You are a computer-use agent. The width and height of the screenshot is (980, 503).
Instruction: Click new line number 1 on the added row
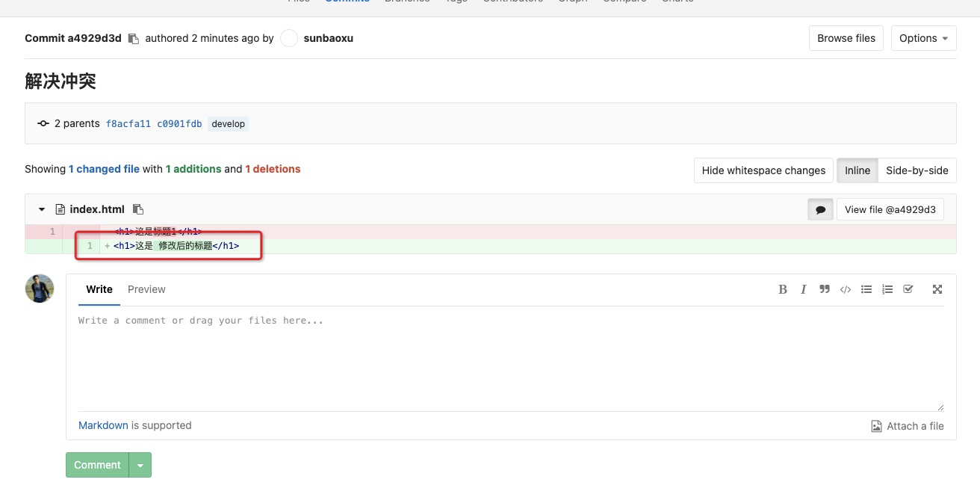(x=90, y=246)
